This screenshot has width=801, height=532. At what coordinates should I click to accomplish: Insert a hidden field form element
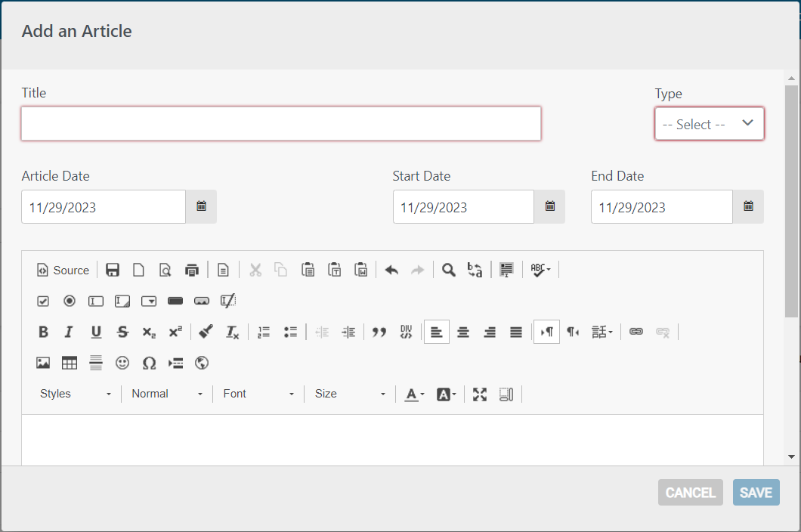coord(228,301)
